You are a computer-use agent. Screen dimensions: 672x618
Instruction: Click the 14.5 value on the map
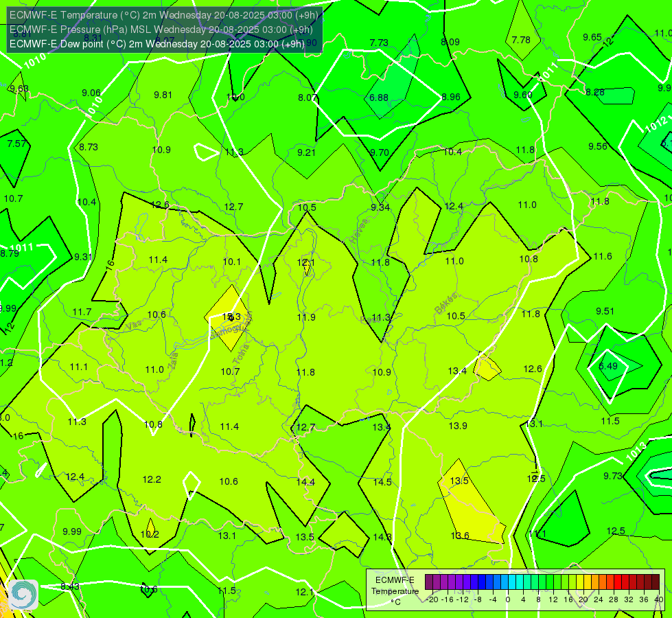pyautogui.click(x=382, y=482)
